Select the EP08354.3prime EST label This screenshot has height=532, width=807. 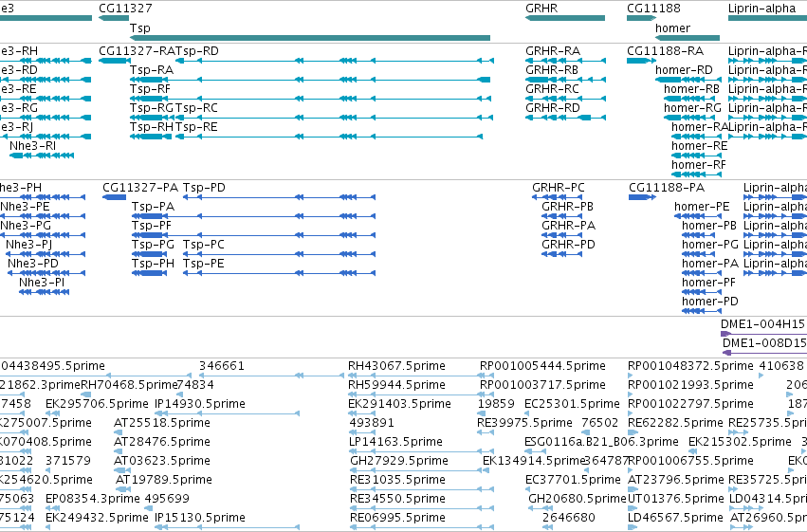tap(93, 499)
